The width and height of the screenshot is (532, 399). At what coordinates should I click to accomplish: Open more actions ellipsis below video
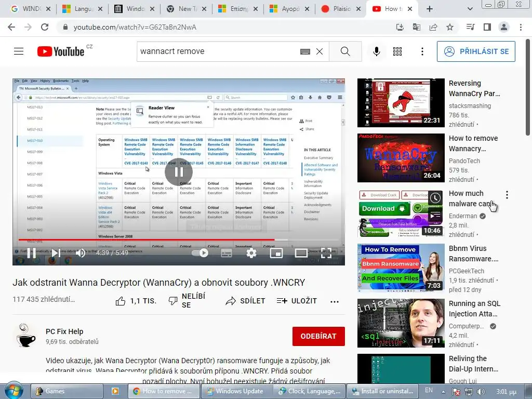[x=335, y=302]
